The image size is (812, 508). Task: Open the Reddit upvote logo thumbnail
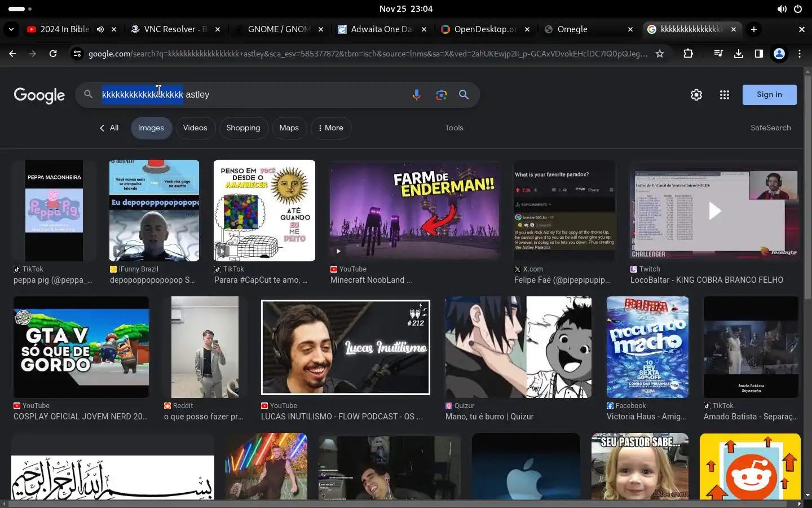[x=750, y=467]
